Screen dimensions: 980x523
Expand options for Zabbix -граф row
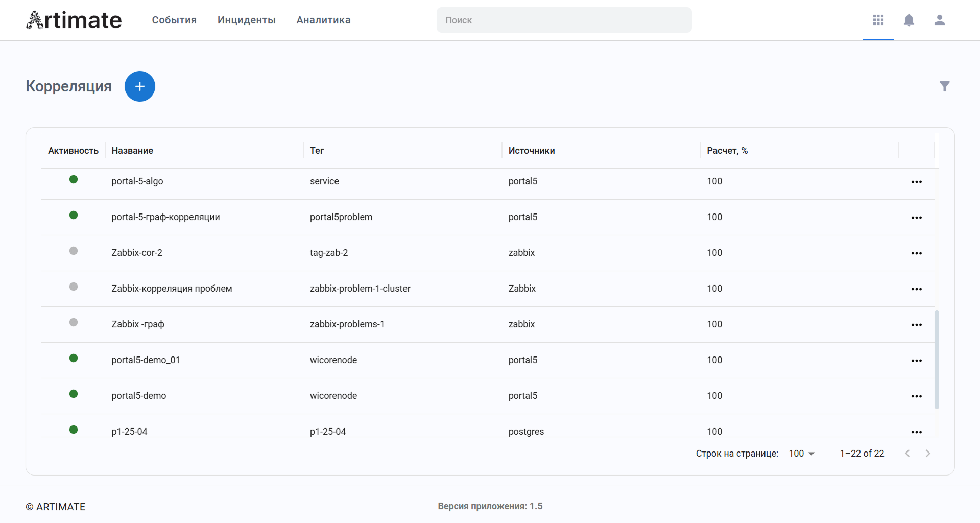pos(916,325)
